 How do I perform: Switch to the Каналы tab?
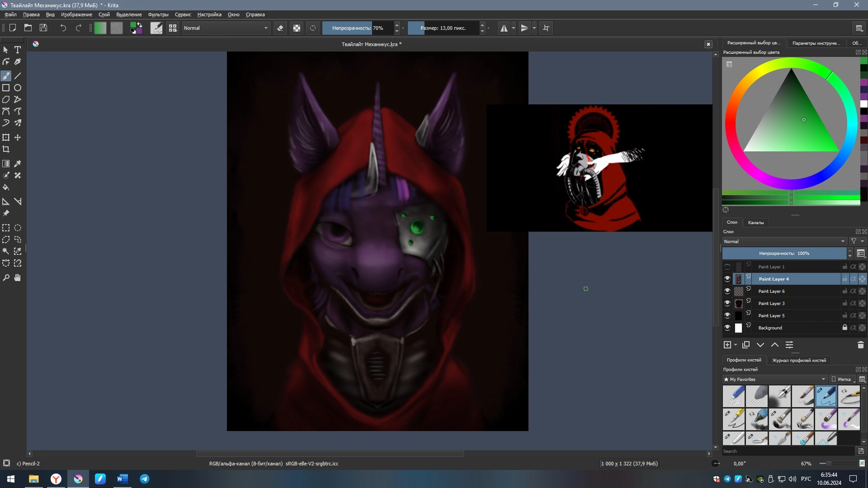[x=756, y=223]
